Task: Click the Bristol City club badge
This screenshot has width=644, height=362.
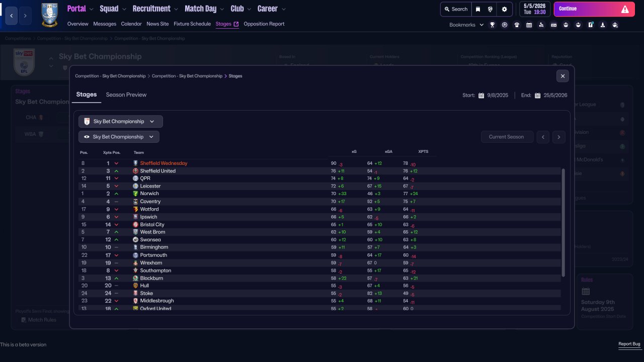Action: tap(135, 224)
